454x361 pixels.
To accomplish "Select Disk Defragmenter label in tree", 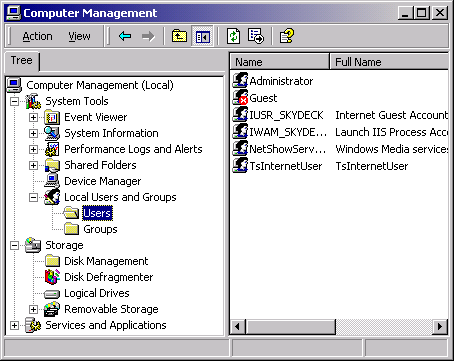I will coord(109,277).
